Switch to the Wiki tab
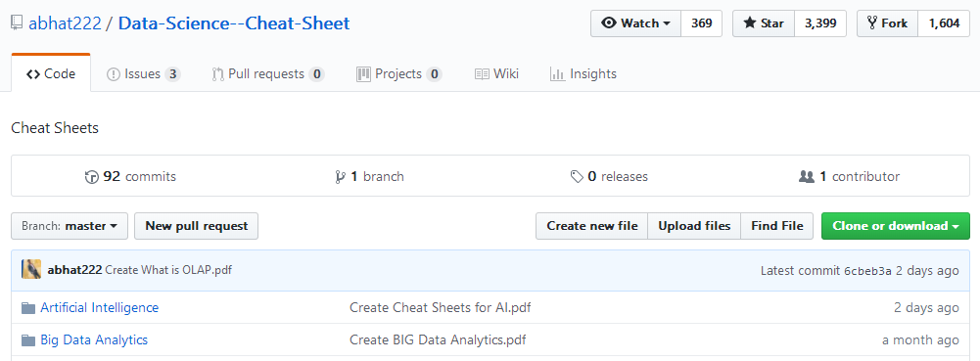 (x=496, y=73)
